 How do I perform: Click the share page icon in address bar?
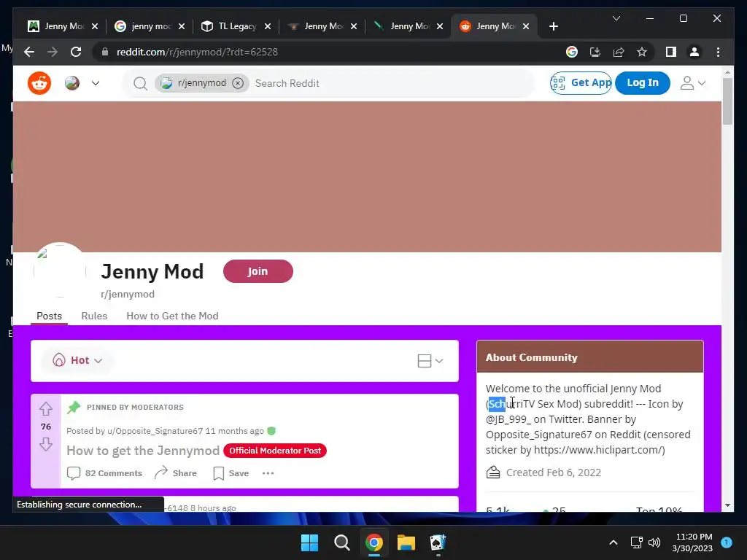tap(619, 52)
